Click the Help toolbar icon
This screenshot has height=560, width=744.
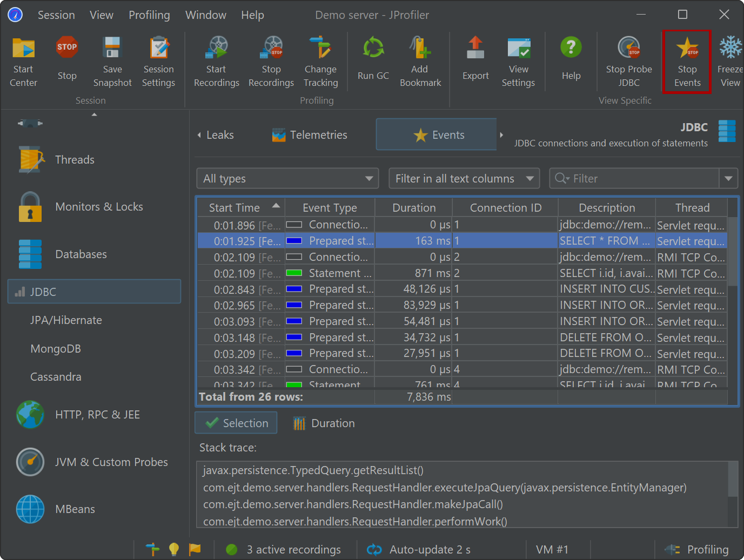pos(571,58)
